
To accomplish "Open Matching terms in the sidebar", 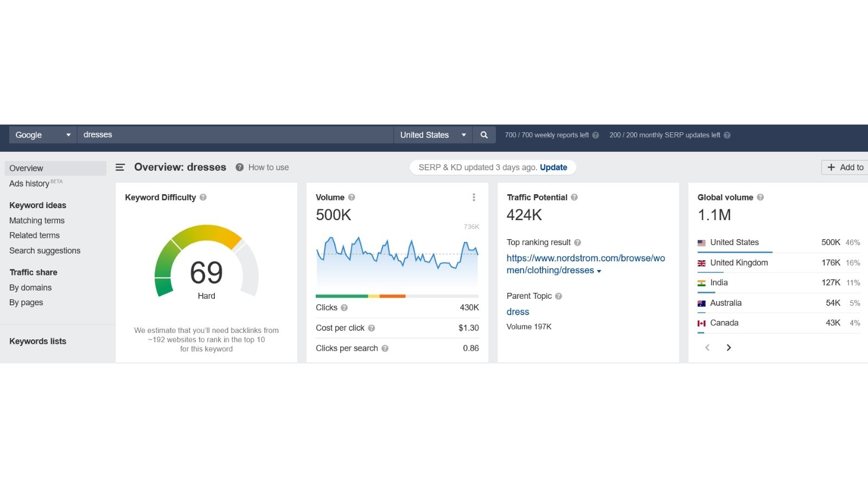I will pos(37,221).
